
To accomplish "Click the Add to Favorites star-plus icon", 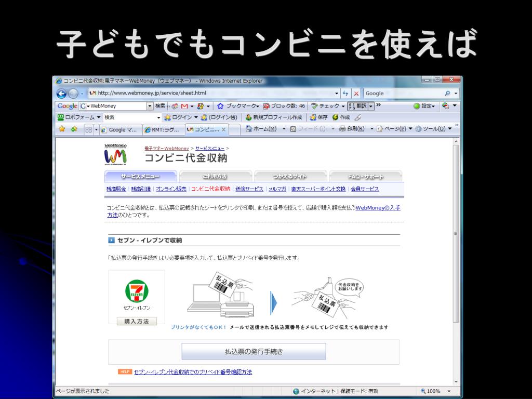I will [74, 129].
